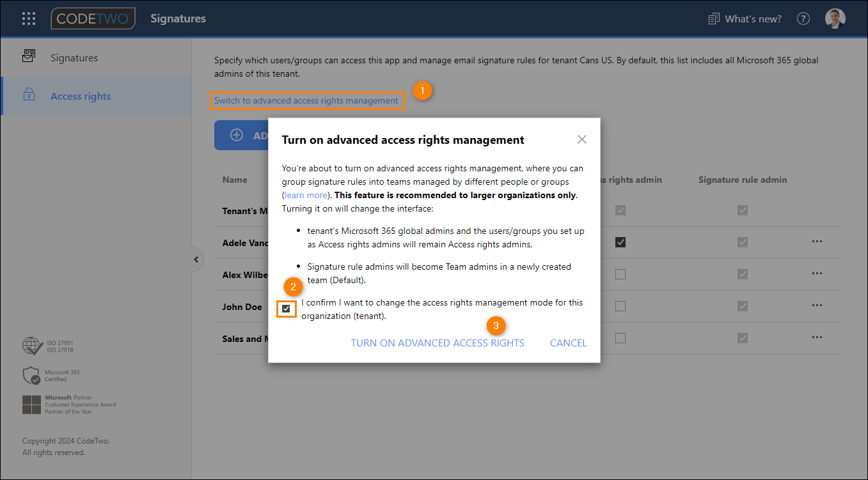Open the three-dot menu for Sales row
The height and width of the screenshot is (480, 868).
pos(817,337)
